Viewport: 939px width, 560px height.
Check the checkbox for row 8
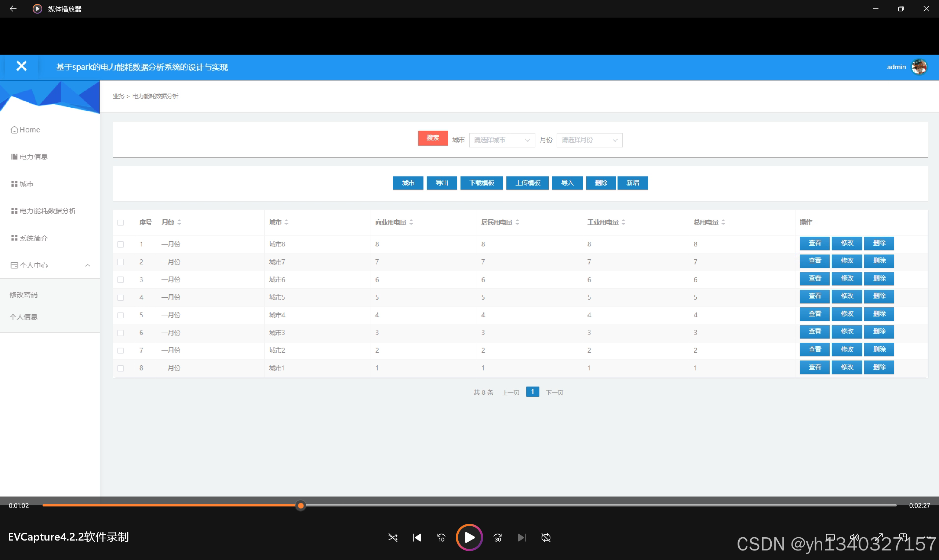click(120, 368)
